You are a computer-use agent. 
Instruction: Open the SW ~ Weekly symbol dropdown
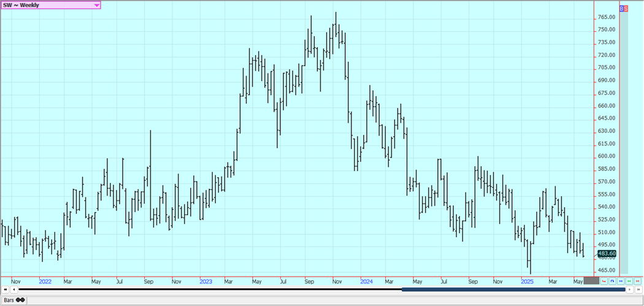50,6
